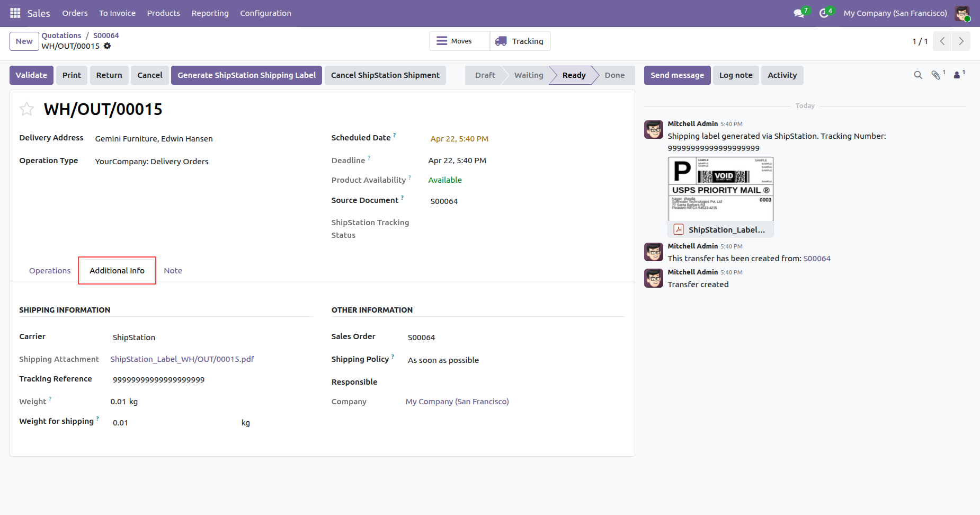Switch to the Note tab
Image resolution: width=980 pixels, height=515 pixels.
pyautogui.click(x=173, y=271)
